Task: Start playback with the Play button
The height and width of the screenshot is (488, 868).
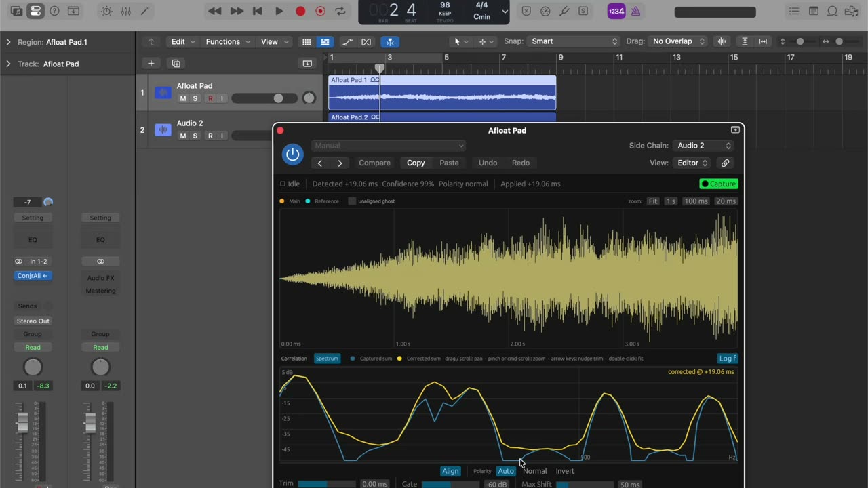Action: click(279, 11)
